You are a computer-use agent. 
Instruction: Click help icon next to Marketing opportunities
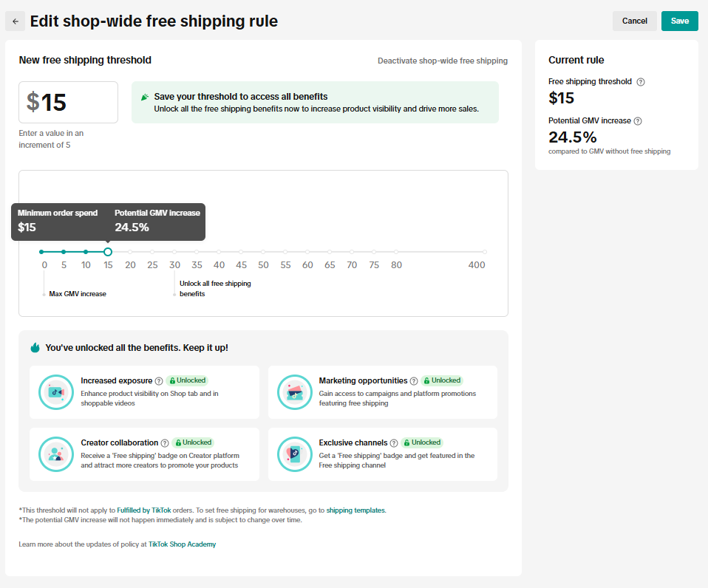414,381
